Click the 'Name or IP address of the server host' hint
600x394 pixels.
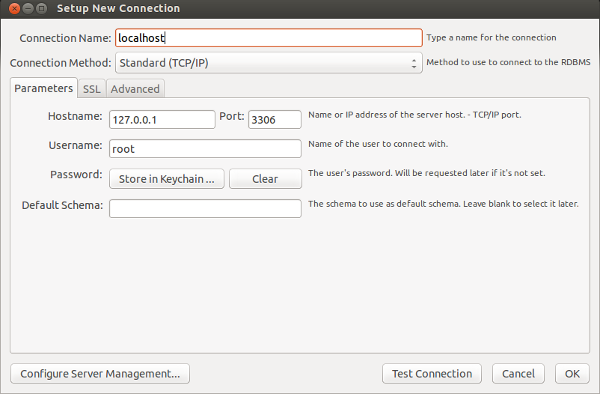coord(386,115)
